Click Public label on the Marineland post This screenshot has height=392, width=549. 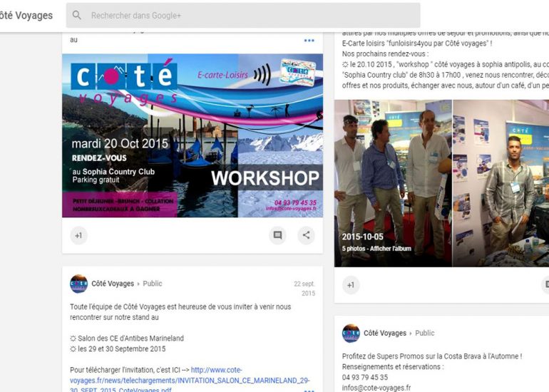coord(153,284)
